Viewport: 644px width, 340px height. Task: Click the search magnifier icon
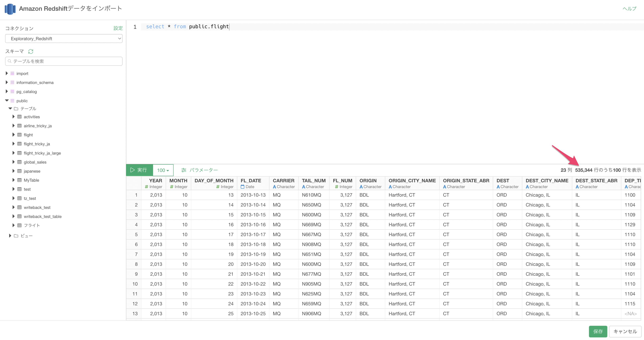tap(10, 61)
